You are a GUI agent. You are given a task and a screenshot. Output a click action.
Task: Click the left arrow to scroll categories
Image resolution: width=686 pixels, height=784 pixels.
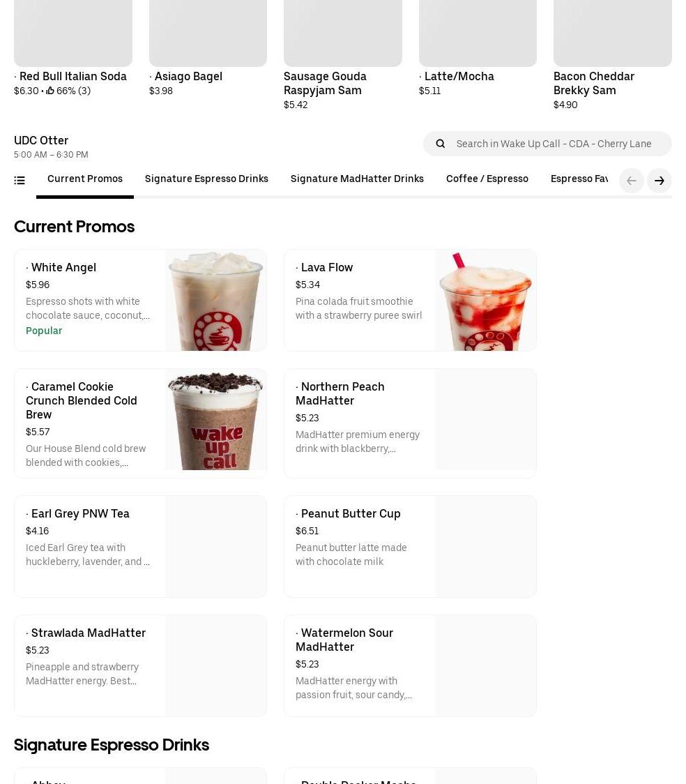point(631,181)
